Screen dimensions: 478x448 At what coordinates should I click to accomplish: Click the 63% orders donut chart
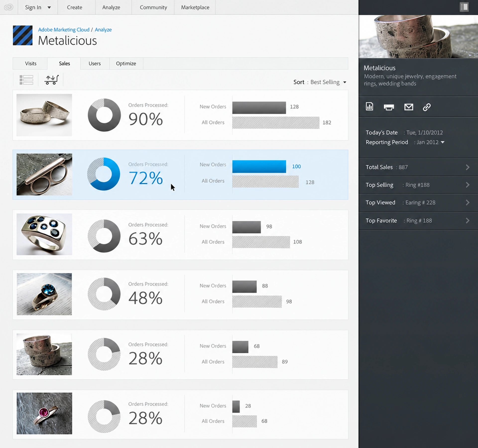point(104,236)
